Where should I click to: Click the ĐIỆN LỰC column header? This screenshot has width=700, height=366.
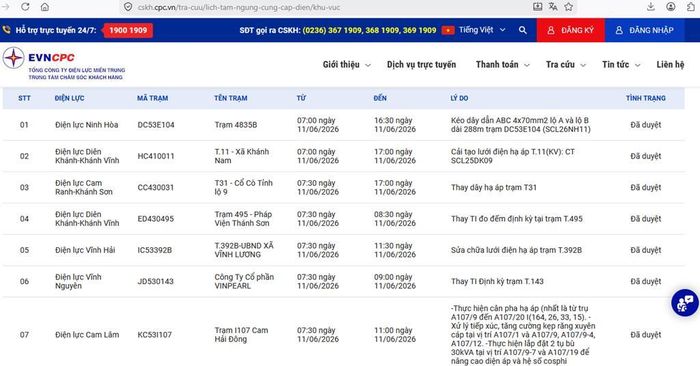click(x=69, y=98)
